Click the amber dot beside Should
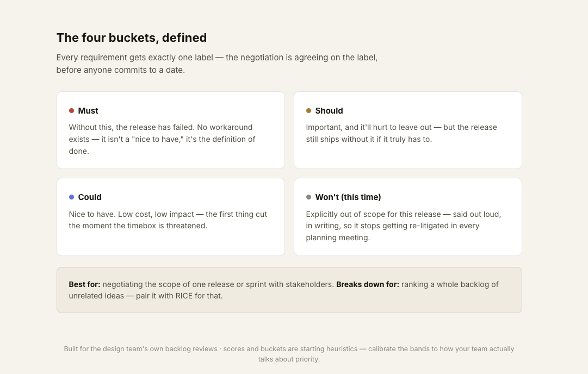 click(308, 110)
